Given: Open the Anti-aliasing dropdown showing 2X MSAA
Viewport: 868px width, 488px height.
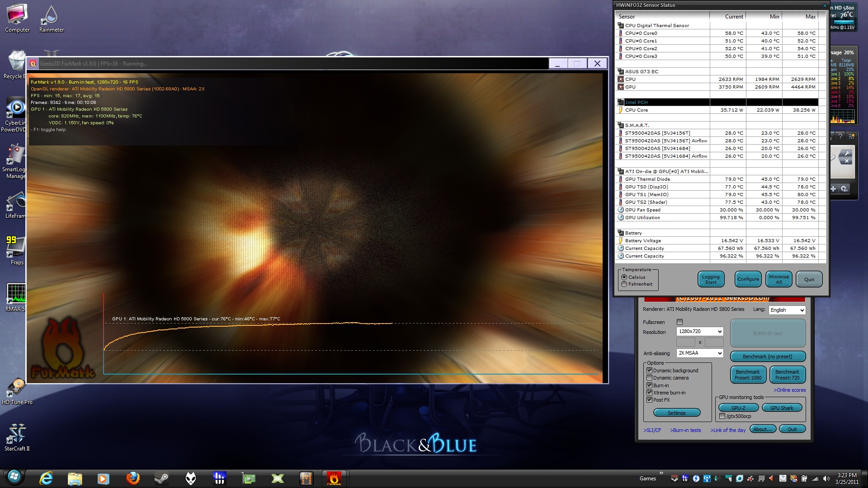Looking at the screenshot, I should tap(700, 353).
